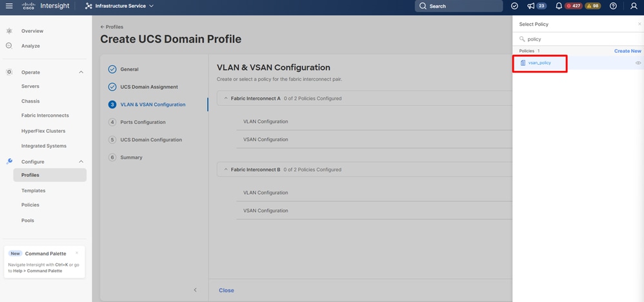
Task: Open the Infrastructure Service switcher dropdown
Action: pos(119,6)
